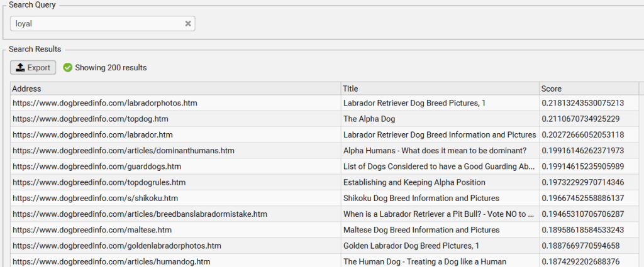Viewport: 644px width, 267px height.
Task: Click title 'When is a Labrador Retriever a Pit Bull?'
Action: [440, 214]
